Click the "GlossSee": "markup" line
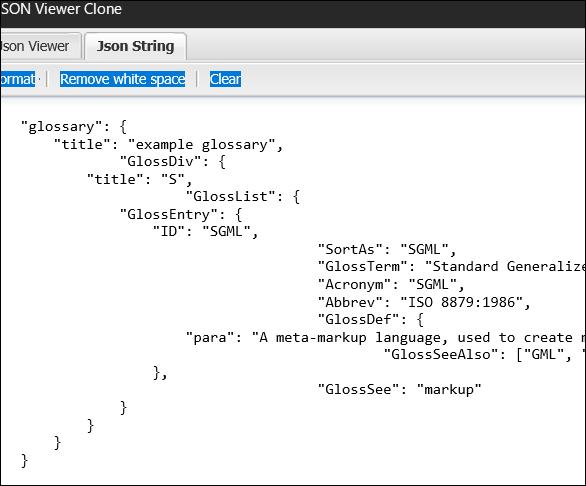 [x=400, y=389]
